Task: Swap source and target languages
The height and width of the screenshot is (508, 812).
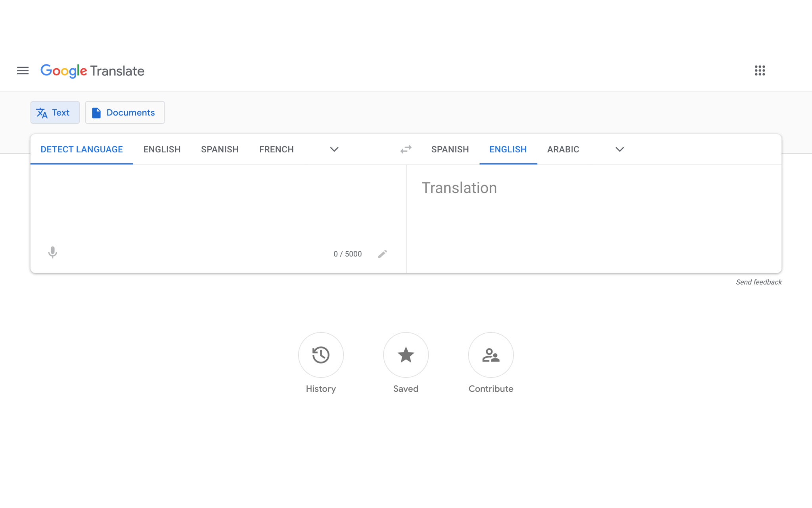Action: click(406, 149)
